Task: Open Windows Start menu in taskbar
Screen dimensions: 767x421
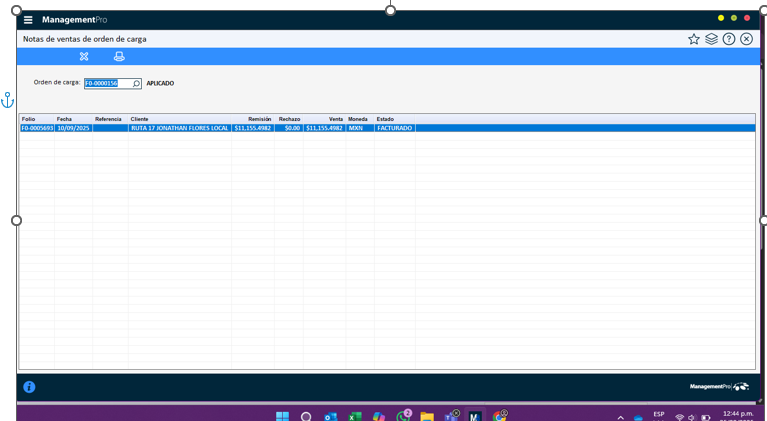Action: tap(282, 416)
